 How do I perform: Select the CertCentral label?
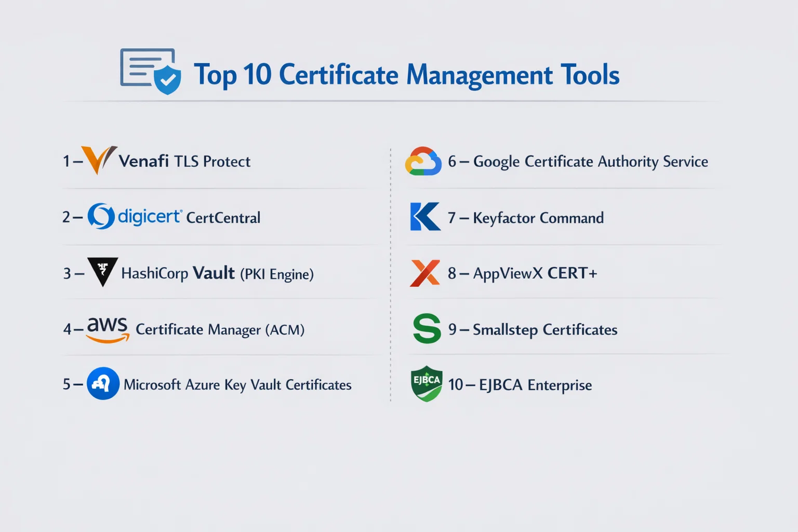223,218
